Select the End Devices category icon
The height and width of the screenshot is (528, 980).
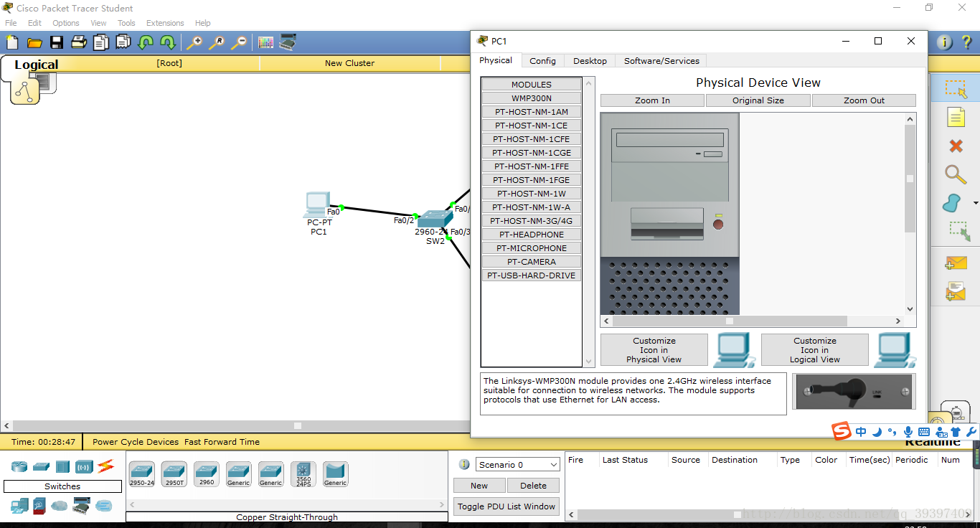pyautogui.click(x=19, y=506)
